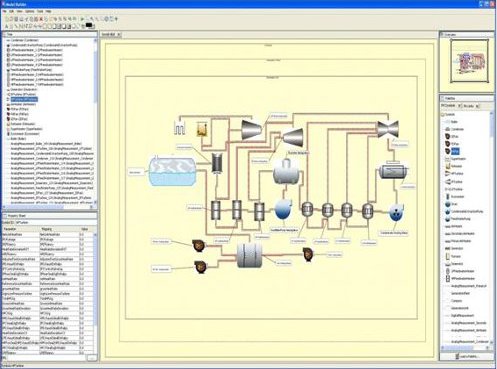
Task: Open the second dropdown in the palette header
Action: tap(477, 106)
